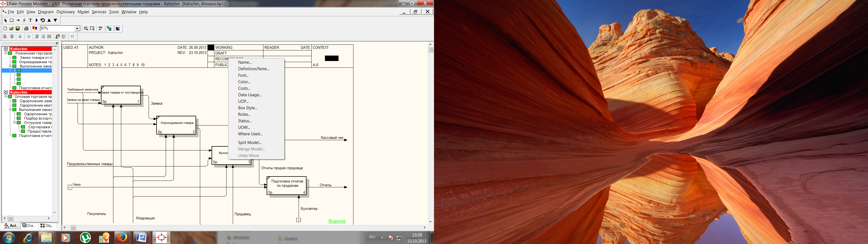Open uTorrent from the taskbar
Viewport: 868px width, 244px height.
(86, 237)
